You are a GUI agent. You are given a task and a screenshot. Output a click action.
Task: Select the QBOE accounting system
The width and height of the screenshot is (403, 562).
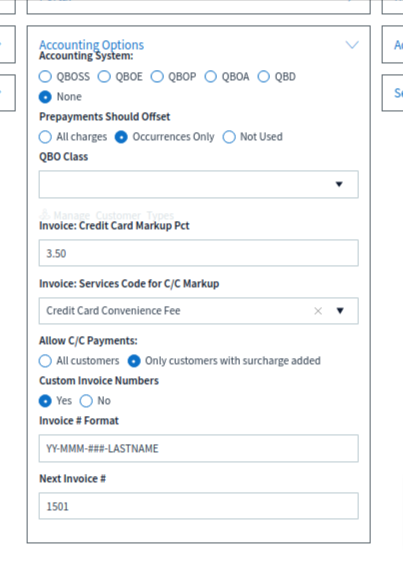[104, 77]
